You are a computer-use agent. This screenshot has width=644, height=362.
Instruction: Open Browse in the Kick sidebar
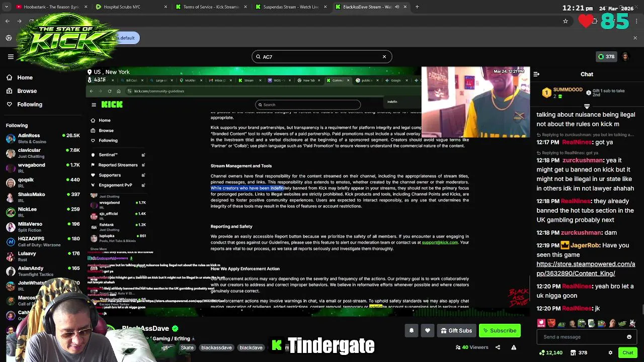click(21, 91)
